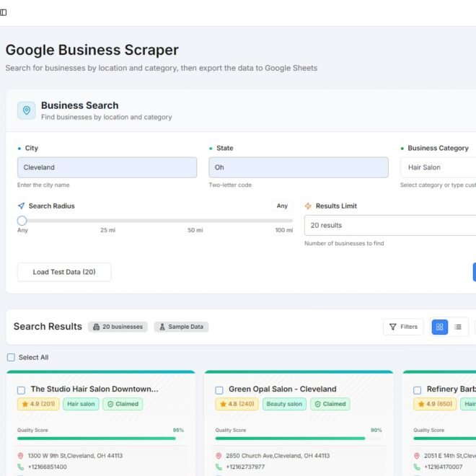
Task: Select The Studio Hair Salon Downtown checkbox
Action: point(21,390)
